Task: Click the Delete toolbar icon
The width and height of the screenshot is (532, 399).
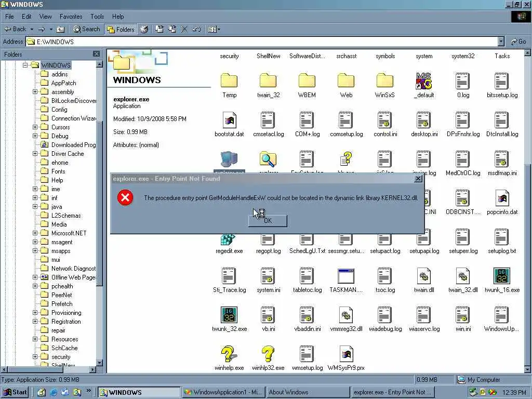Action: click(x=184, y=30)
